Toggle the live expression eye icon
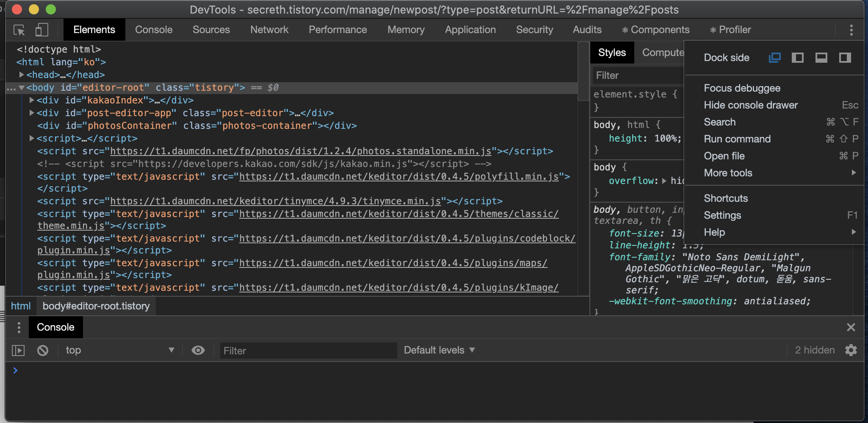Viewport: 868px width, 423px height. 198,350
